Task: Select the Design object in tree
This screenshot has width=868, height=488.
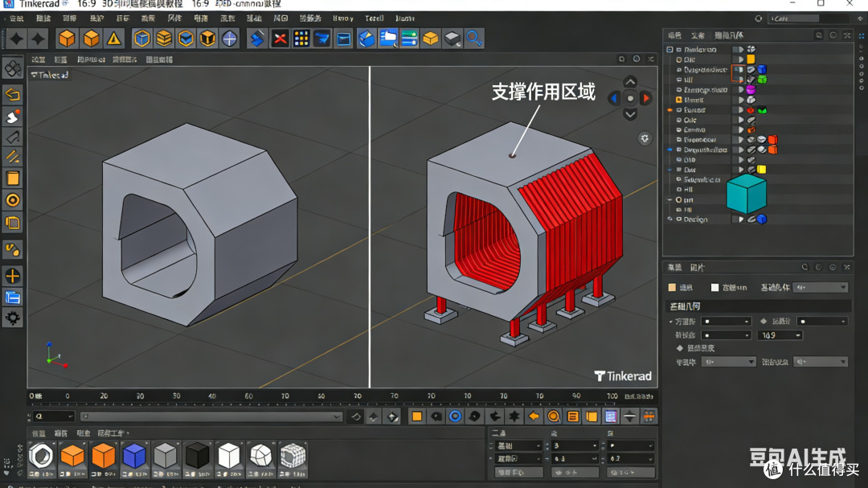Action: pyautogui.click(x=695, y=219)
